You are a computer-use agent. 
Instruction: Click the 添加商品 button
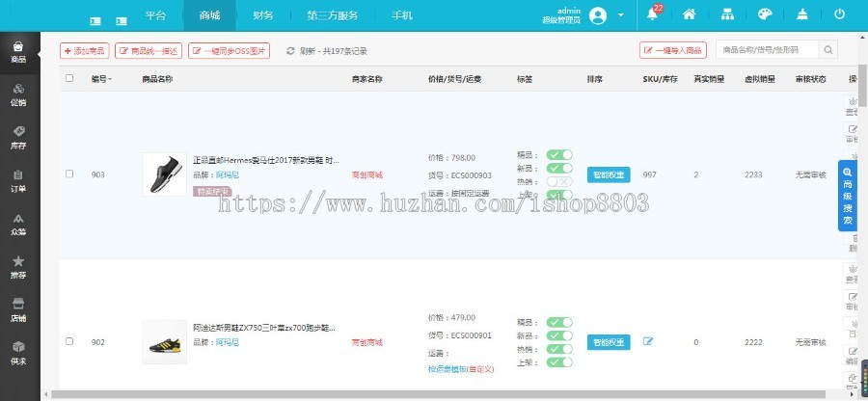click(x=84, y=51)
